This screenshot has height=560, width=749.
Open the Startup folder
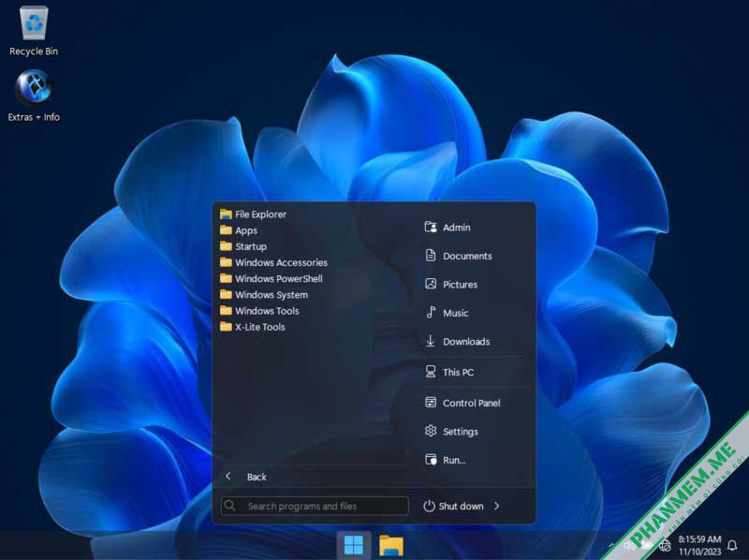(243, 246)
